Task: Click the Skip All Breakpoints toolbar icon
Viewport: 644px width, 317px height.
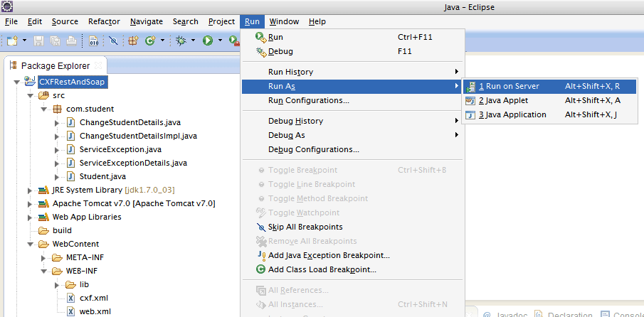Action: (112, 41)
